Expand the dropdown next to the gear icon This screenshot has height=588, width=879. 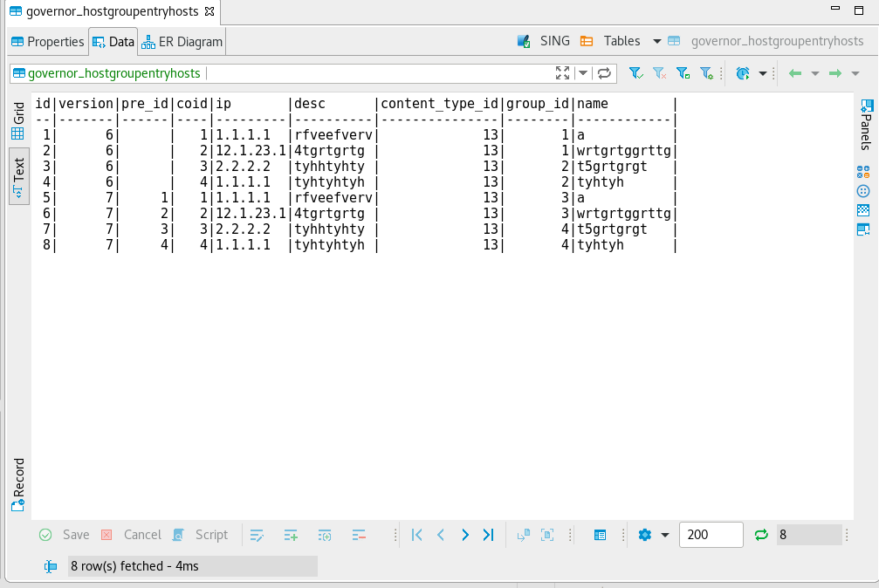pyautogui.click(x=665, y=536)
